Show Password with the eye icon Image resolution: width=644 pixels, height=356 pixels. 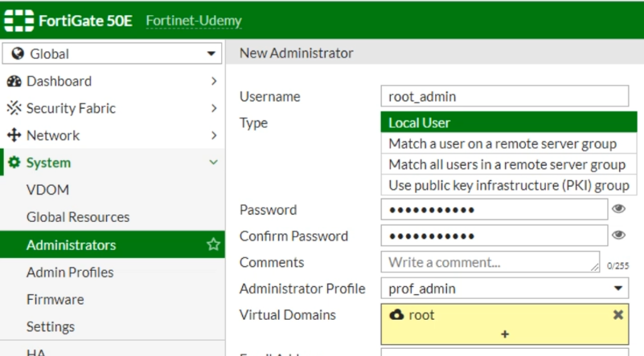point(618,209)
